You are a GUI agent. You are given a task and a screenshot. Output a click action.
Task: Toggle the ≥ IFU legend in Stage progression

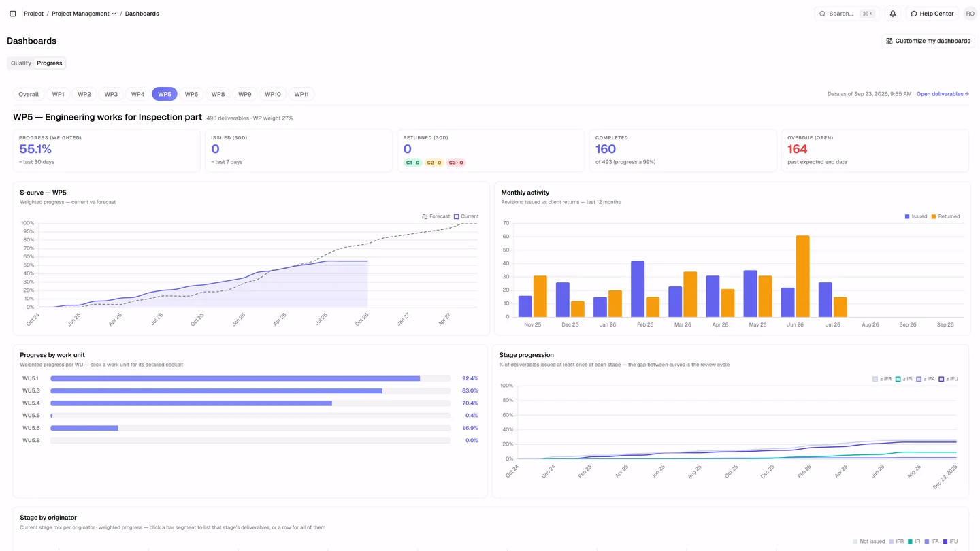tap(948, 379)
